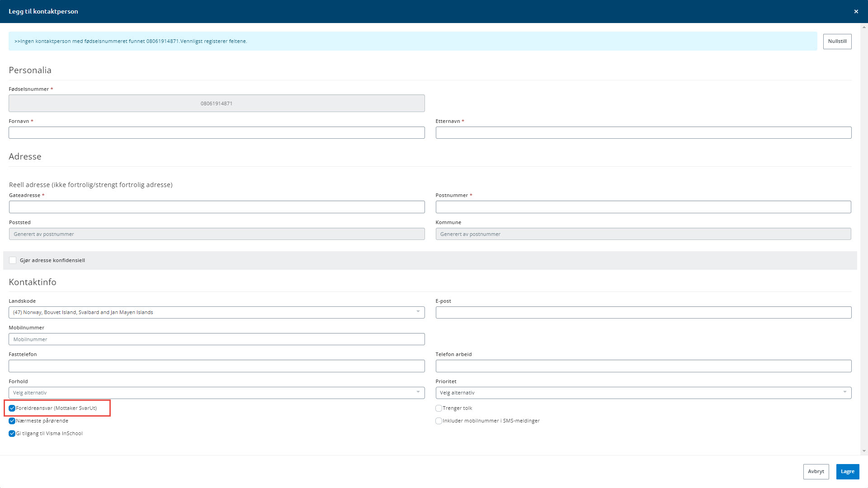Image resolution: width=868 pixels, height=488 pixels.
Task: Check Inkluder mobilnummer i SMS-meldinger
Action: (x=439, y=421)
